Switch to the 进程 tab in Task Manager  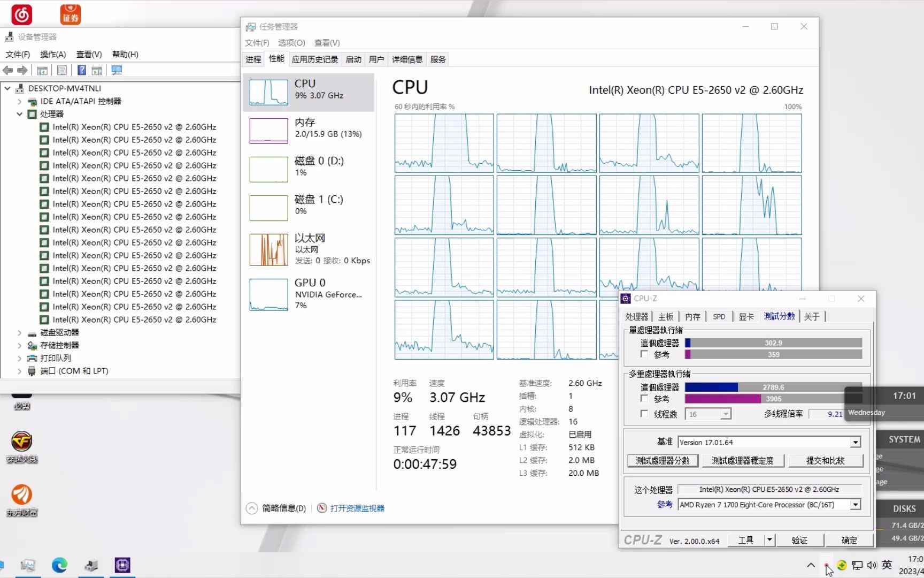coord(253,59)
